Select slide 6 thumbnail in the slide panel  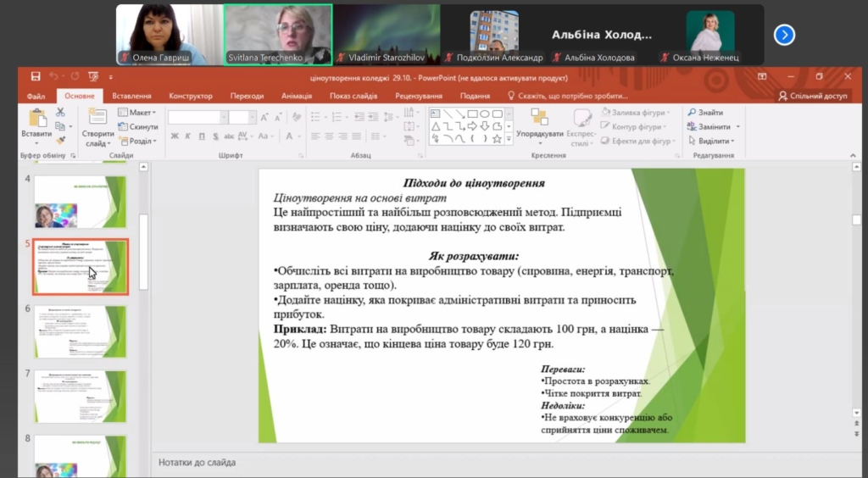(x=80, y=331)
